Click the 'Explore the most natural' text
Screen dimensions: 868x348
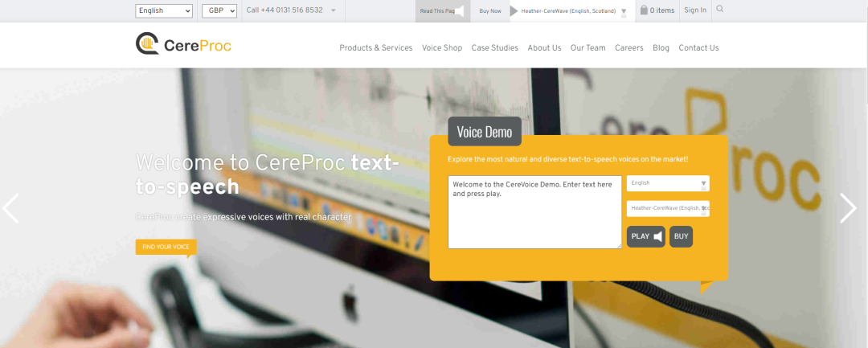(x=568, y=159)
